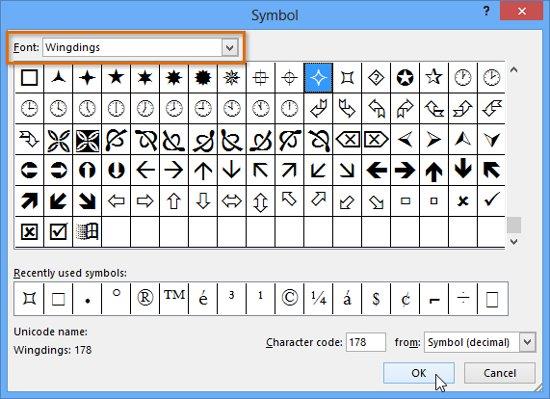Choose the Windows logo symbol
The width and height of the screenshot is (550, 399).
(x=87, y=232)
